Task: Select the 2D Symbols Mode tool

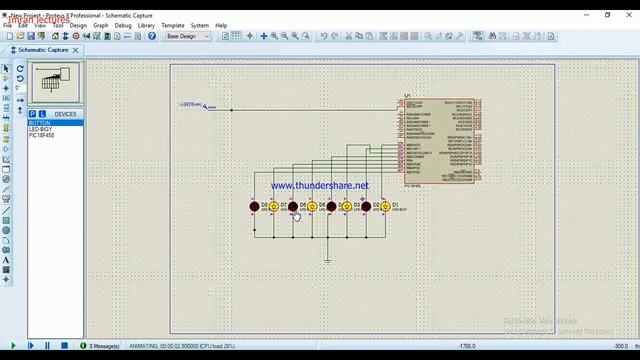Action: pos(6,270)
